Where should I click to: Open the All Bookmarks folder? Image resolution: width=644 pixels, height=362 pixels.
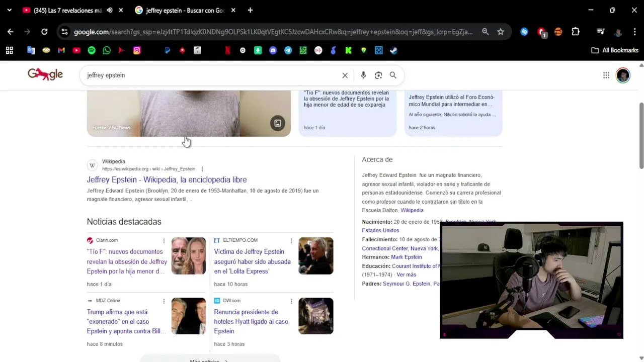tap(615, 50)
